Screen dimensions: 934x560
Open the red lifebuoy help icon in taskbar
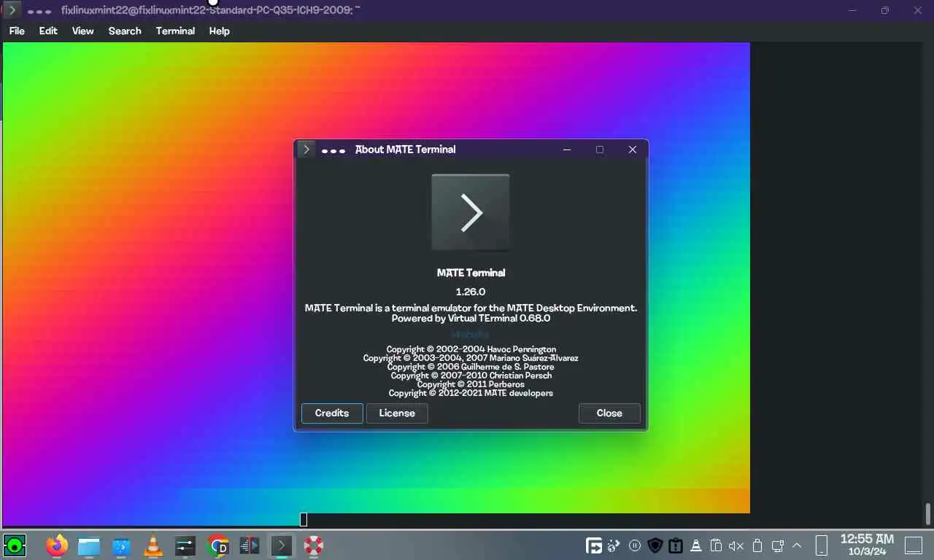(x=314, y=545)
